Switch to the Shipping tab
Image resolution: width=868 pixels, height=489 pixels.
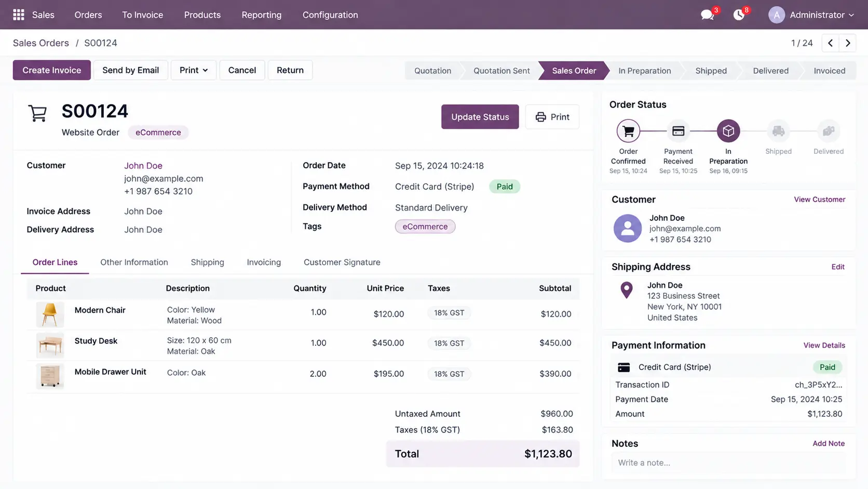click(207, 262)
